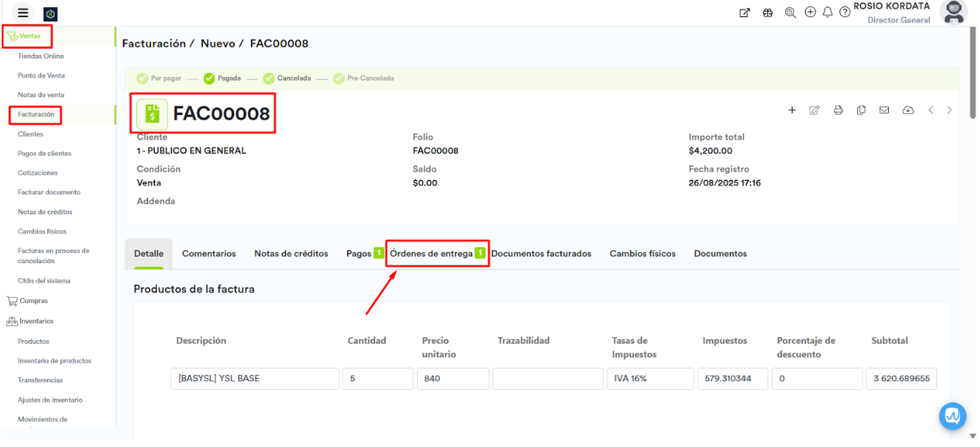Collapse the Ventas section in sidebar
Screen dimensions: 980x447
(30, 36)
